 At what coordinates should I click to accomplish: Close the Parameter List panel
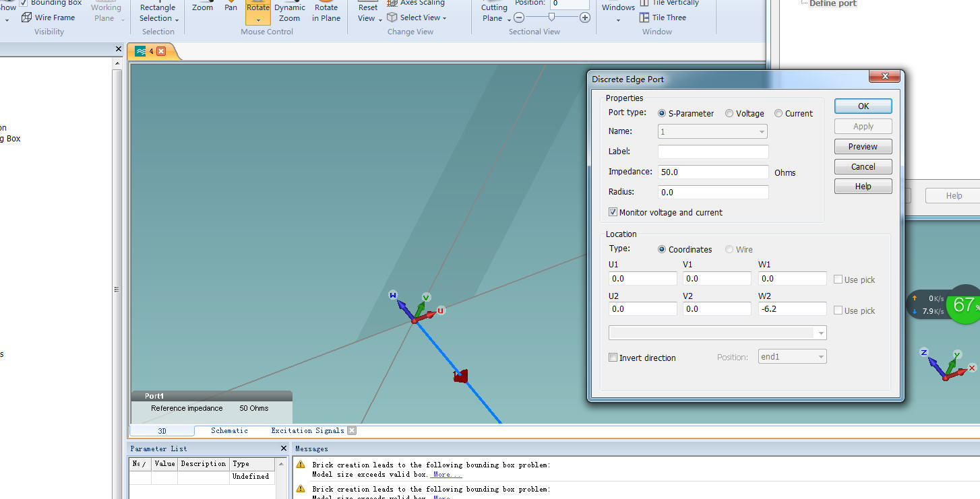[283, 448]
